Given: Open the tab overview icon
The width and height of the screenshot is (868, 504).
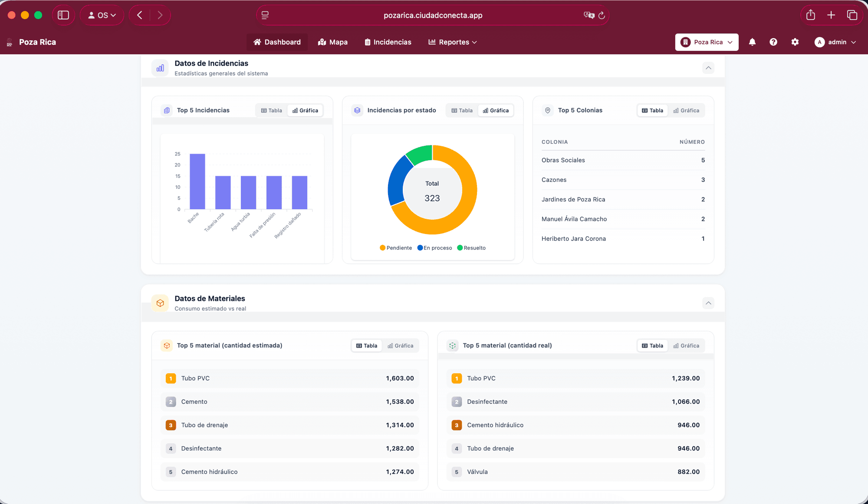Looking at the screenshot, I should coord(852,15).
